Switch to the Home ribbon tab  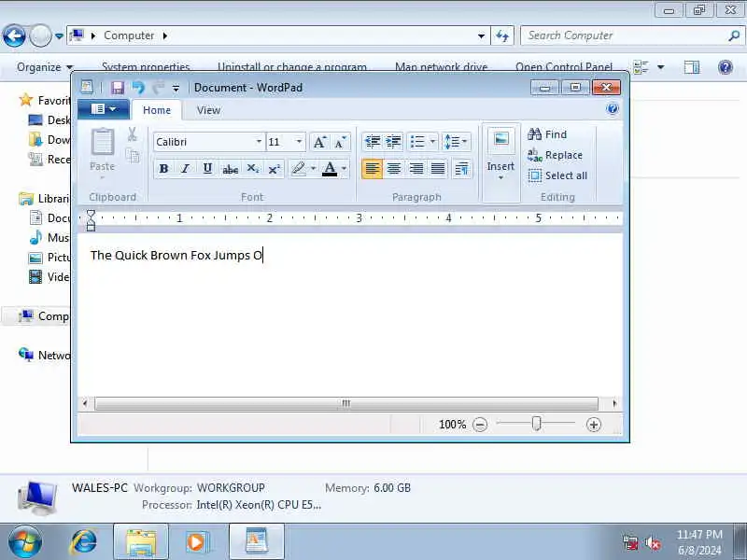(x=157, y=110)
